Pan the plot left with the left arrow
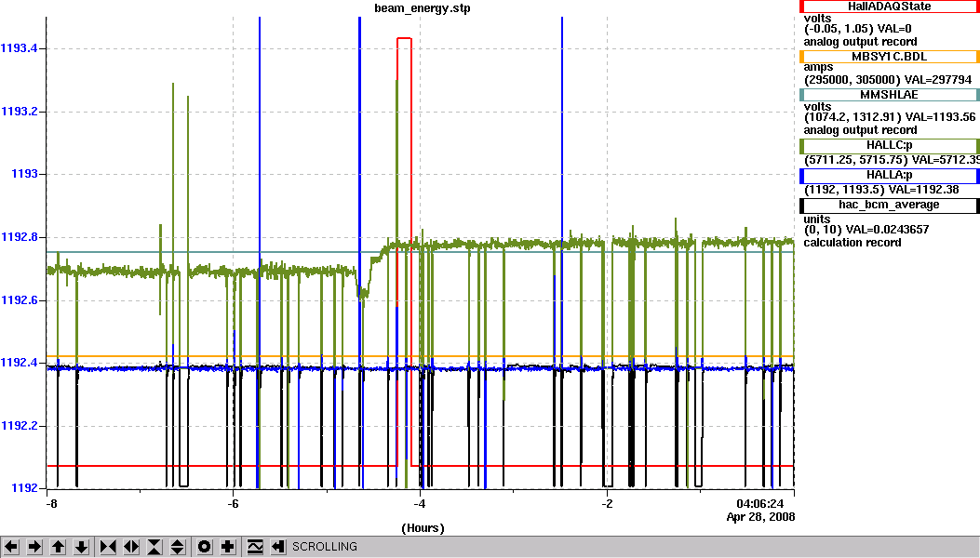The height and width of the screenshot is (558, 980). pyautogui.click(x=11, y=547)
